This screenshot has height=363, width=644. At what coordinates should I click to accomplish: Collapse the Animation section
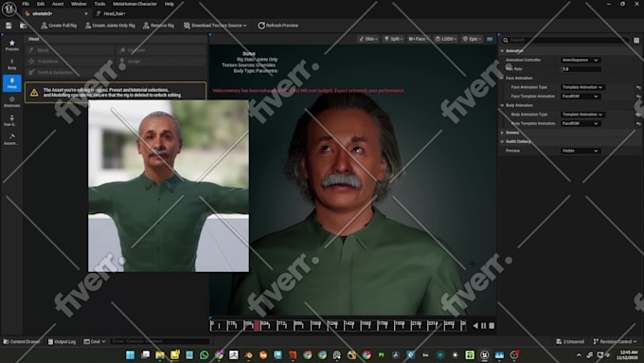coord(502,51)
